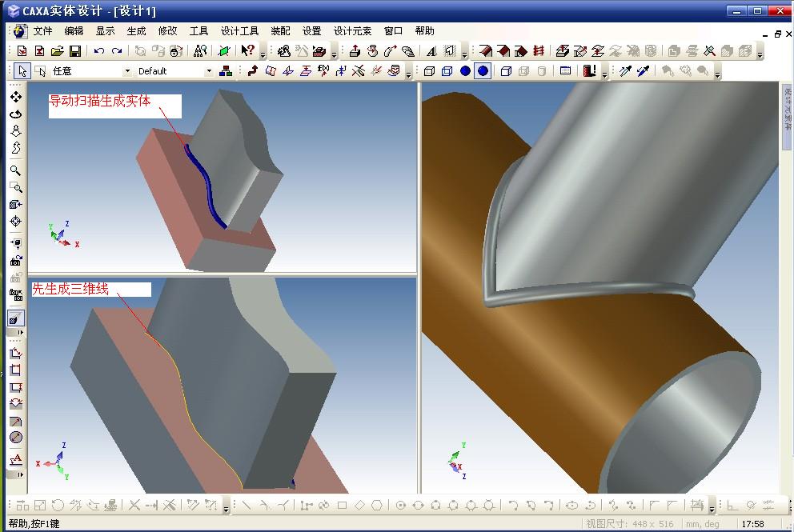Click the text 'A' tool icon
This screenshot has width=794, height=532.
[x=431, y=50]
